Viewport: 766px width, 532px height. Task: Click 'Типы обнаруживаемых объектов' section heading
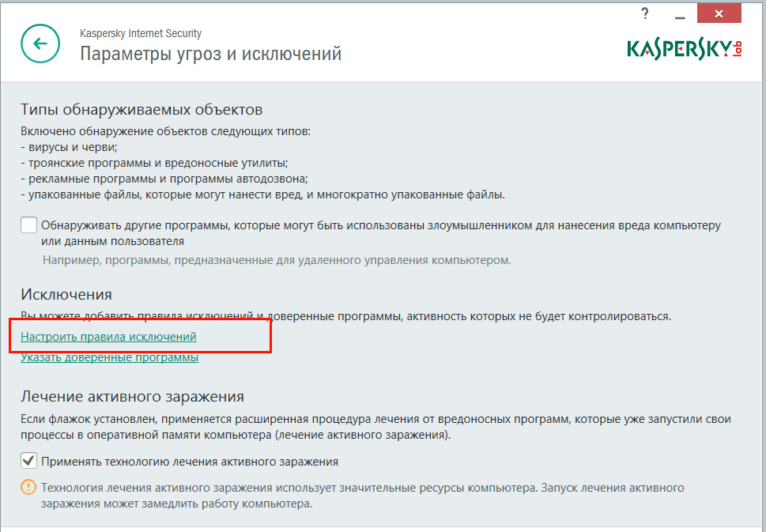pos(142,109)
